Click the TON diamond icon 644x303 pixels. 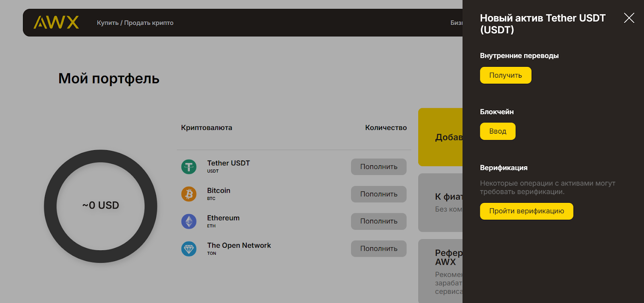point(189,249)
